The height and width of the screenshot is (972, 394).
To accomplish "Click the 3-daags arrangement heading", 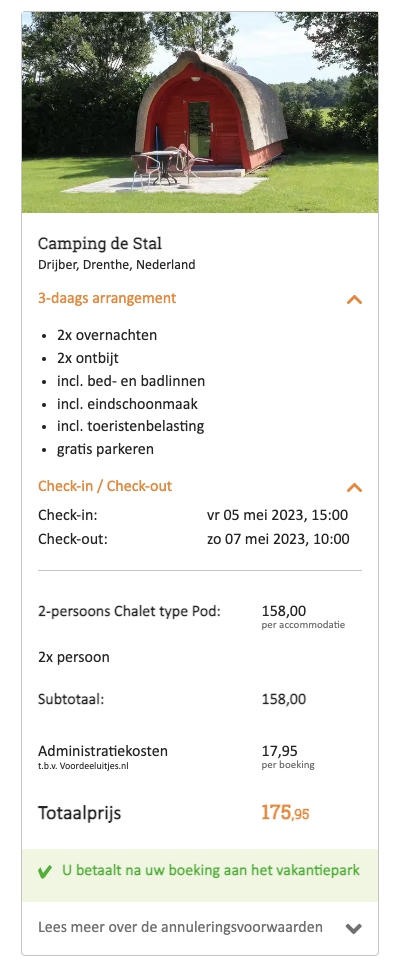I will coord(107,298).
